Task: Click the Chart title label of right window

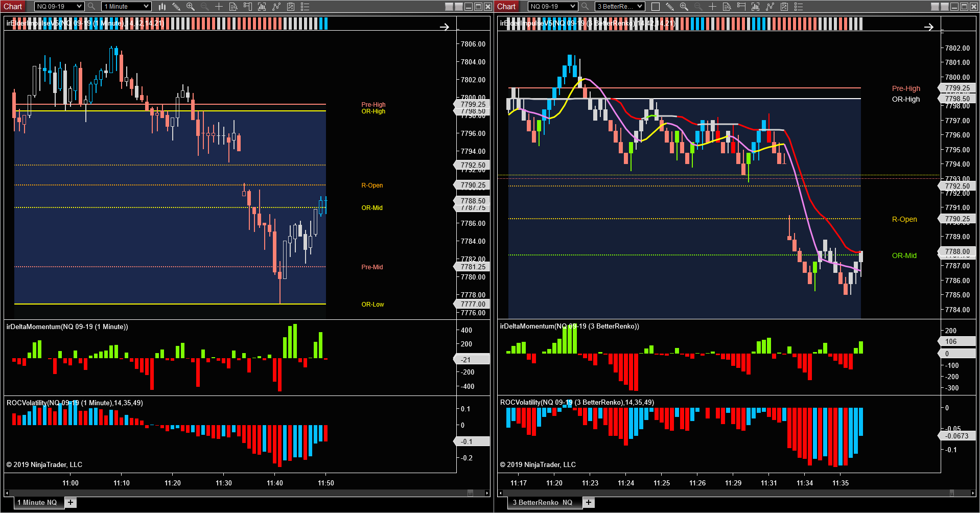Action: [x=506, y=7]
